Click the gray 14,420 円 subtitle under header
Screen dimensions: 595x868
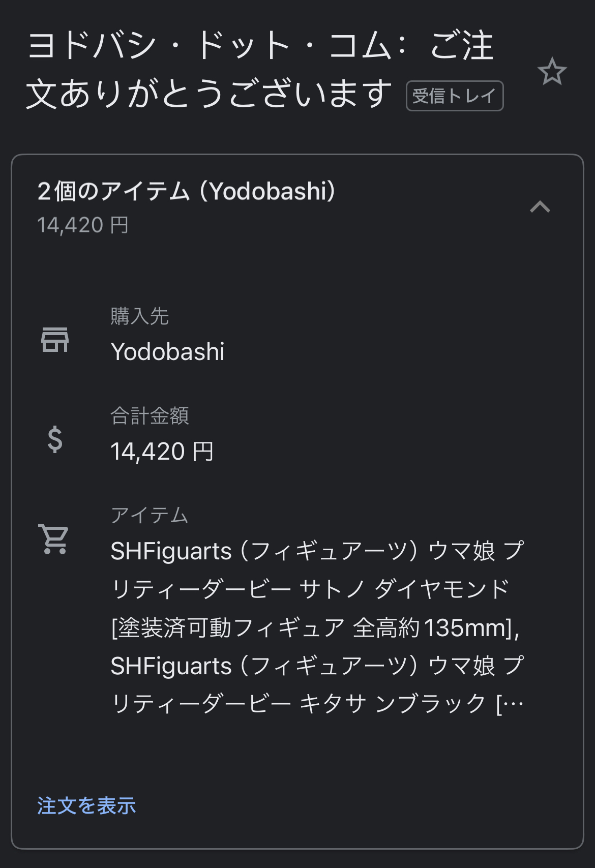point(83,225)
